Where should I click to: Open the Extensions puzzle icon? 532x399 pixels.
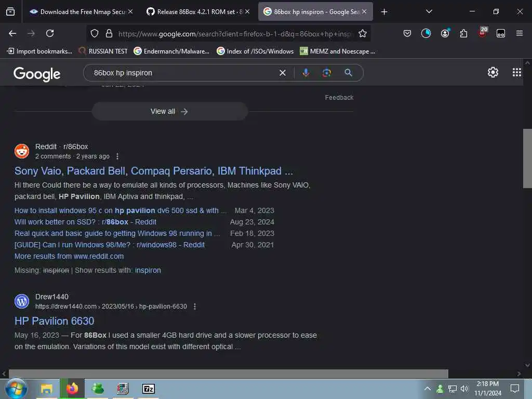coord(463,33)
